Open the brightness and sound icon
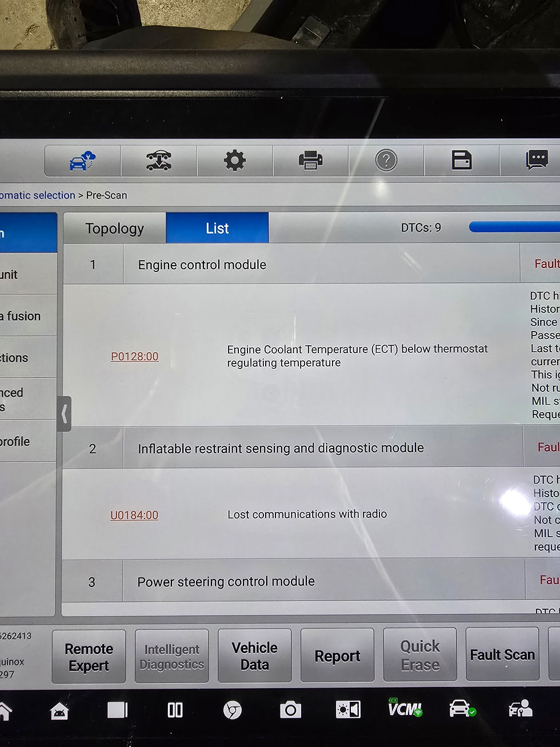Screen dimensions: 560x747 click(x=348, y=710)
